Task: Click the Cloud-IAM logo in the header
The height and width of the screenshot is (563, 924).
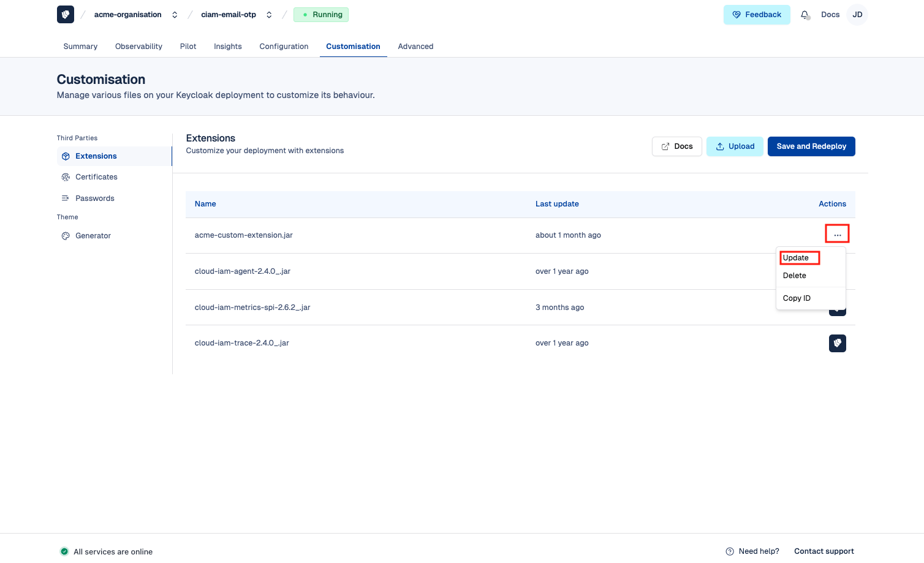Action: click(x=66, y=15)
